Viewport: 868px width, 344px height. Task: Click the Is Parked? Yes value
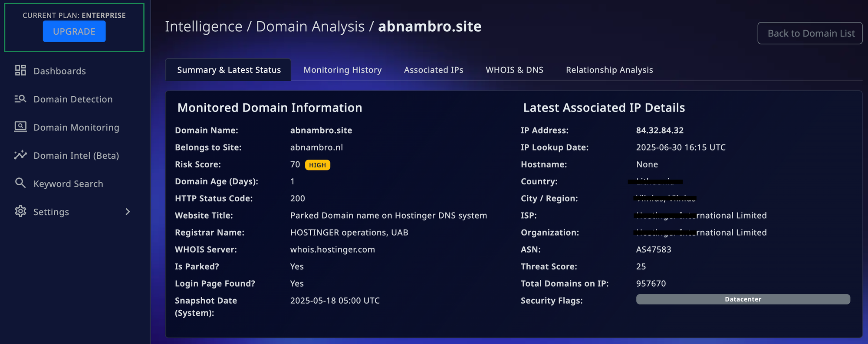click(297, 266)
